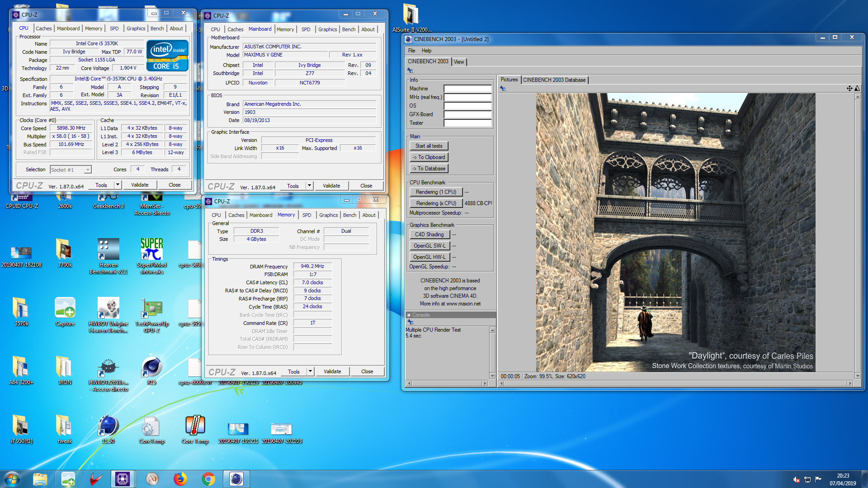The image size is (868, 488).
Task: Run the Rendering (1 CPU) benchmark
Action: pos(436,192)
